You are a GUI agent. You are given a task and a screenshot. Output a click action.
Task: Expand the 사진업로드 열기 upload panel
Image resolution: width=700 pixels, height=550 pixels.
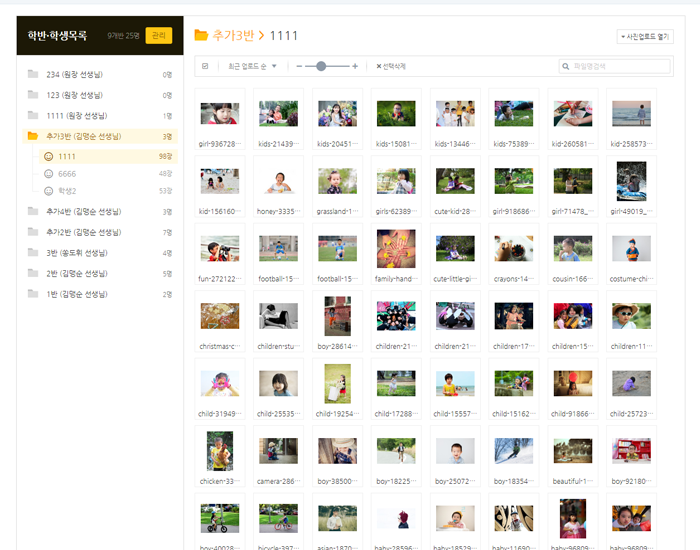point(646,36)
